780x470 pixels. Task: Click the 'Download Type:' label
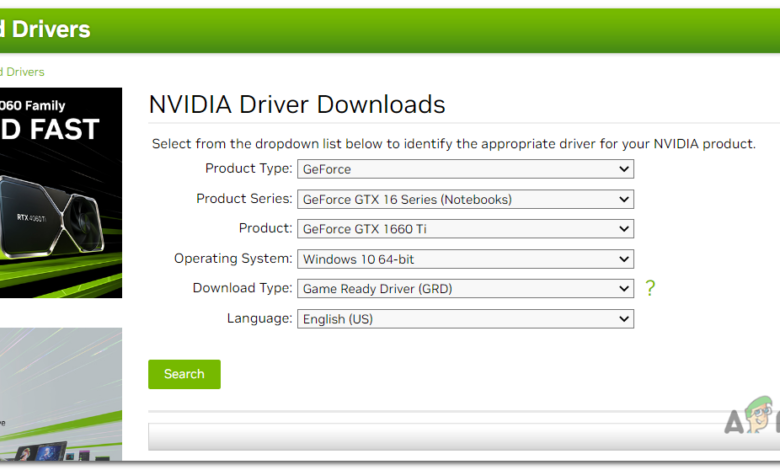coord(242,289)
